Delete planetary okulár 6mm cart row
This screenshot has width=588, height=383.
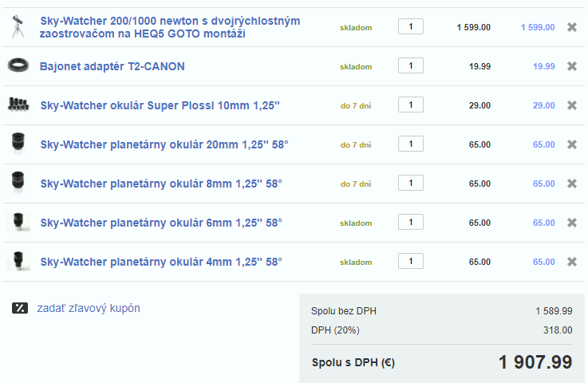[x=571, y=223]
